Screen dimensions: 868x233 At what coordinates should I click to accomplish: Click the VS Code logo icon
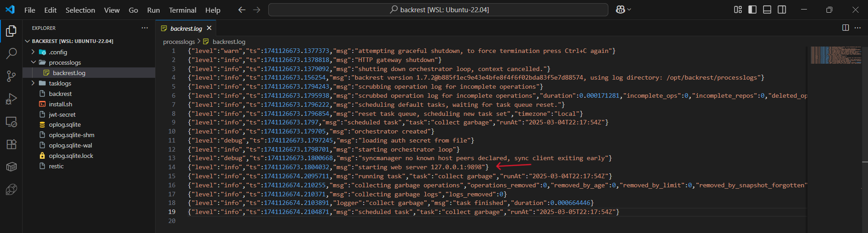point(10,10)
